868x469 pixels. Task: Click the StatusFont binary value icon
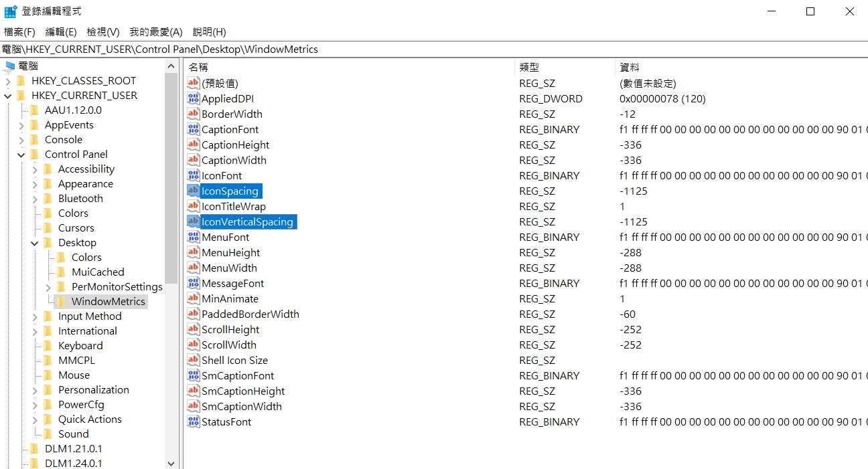pos(193,421)
